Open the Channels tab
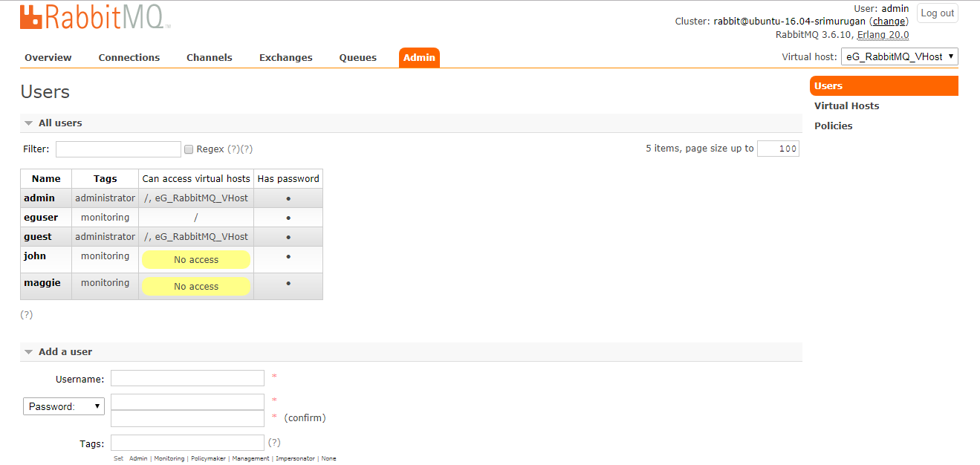Viewport: 980px width, 465px height. [210, 58]
